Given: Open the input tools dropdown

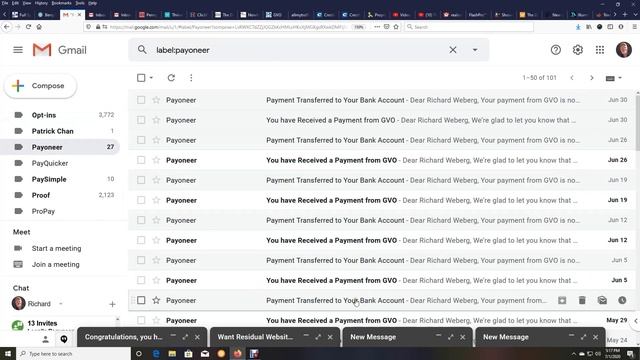Looking at the screenshot, I should pyautogui.click(x=613, y=78).
